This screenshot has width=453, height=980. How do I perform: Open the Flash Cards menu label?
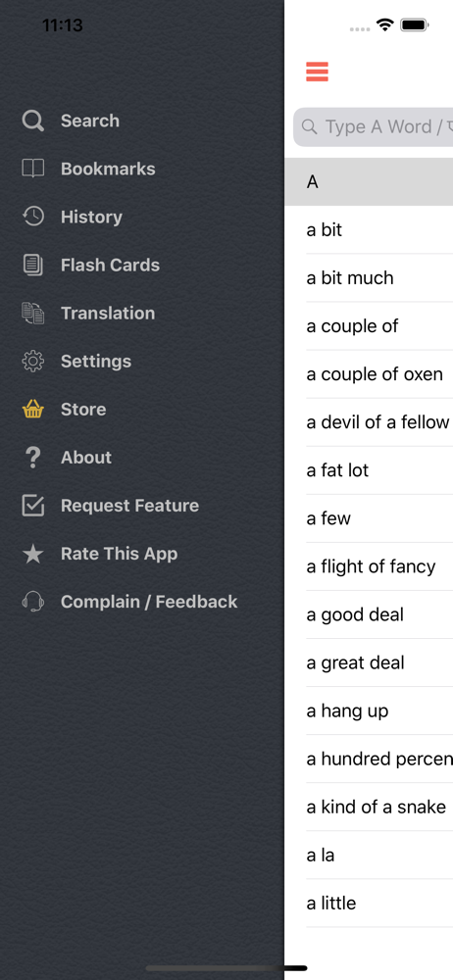(x=110, y=265)
